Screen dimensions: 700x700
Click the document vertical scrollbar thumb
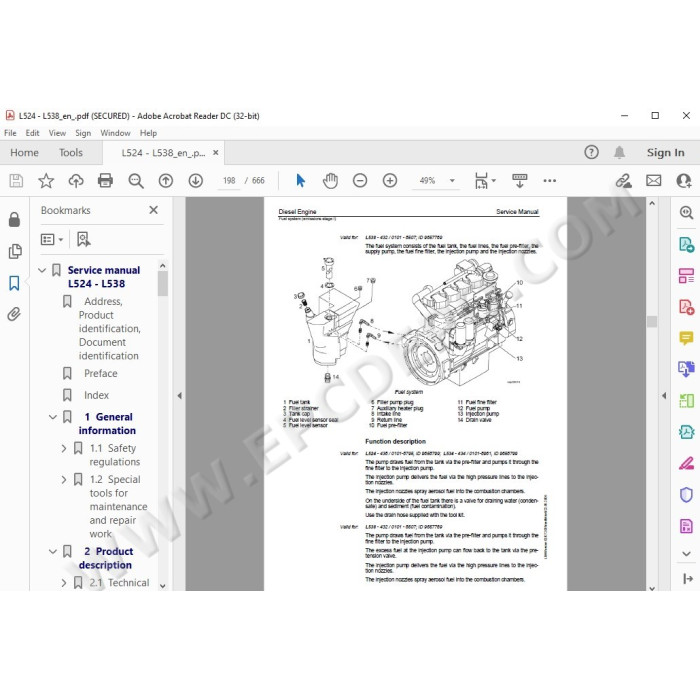[x=652, y=321]
